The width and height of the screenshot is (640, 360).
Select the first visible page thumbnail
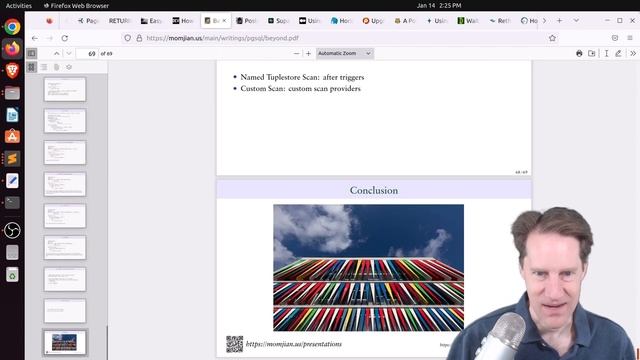64,89
